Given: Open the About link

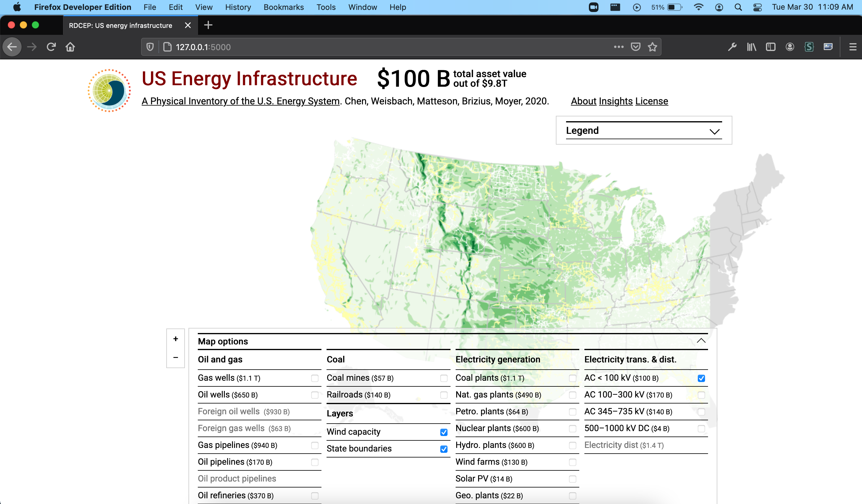Looking at the screenshot, I should (583, 101).
